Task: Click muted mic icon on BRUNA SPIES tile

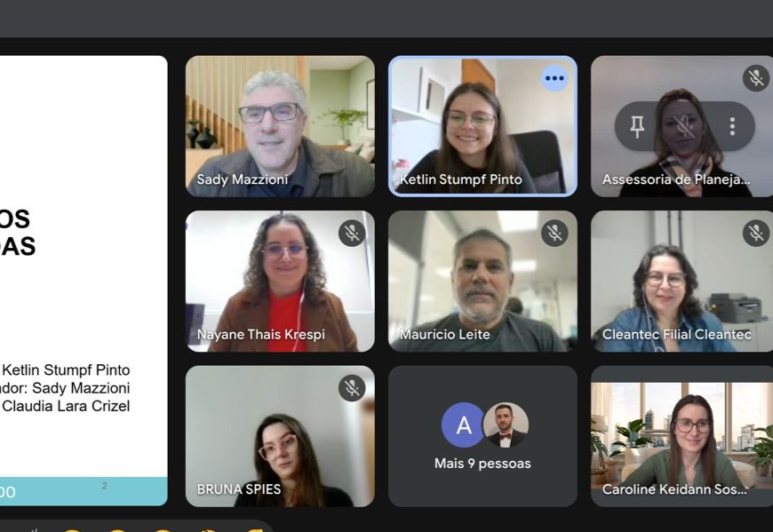Action: 352,387
